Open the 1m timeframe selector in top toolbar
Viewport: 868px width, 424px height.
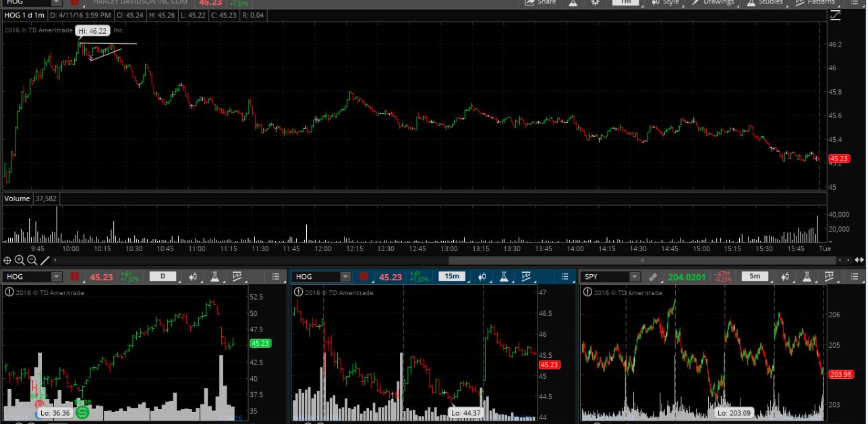[x=625, y=2]
